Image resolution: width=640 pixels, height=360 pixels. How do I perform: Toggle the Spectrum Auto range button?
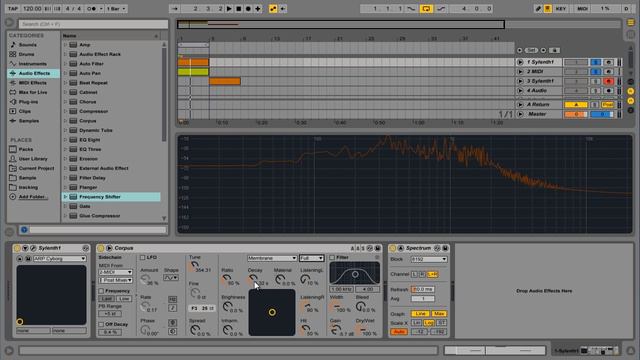(x=399, y=332)
